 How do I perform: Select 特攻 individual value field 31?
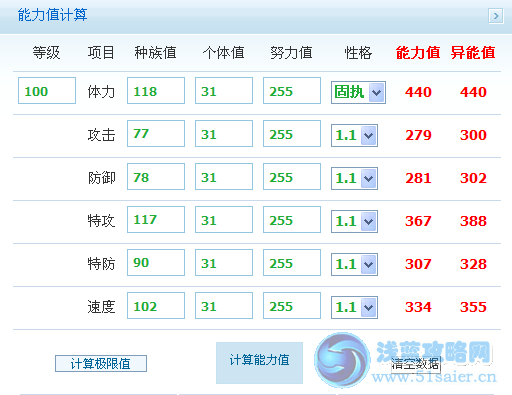point(224,219)
